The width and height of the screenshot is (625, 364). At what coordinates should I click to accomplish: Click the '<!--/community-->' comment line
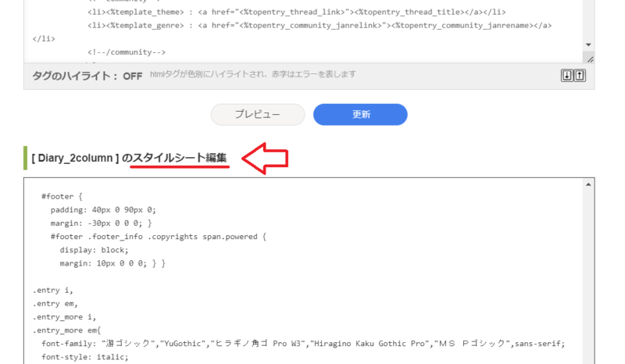pos(127,52)
